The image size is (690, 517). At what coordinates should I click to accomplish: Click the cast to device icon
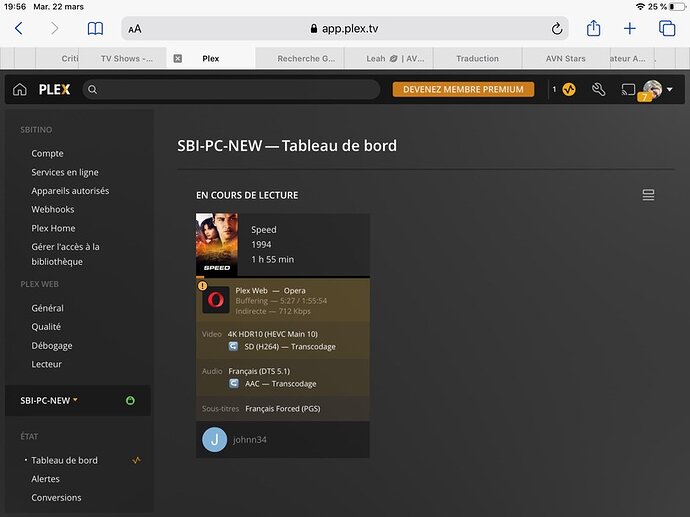(x=628, y=90)
